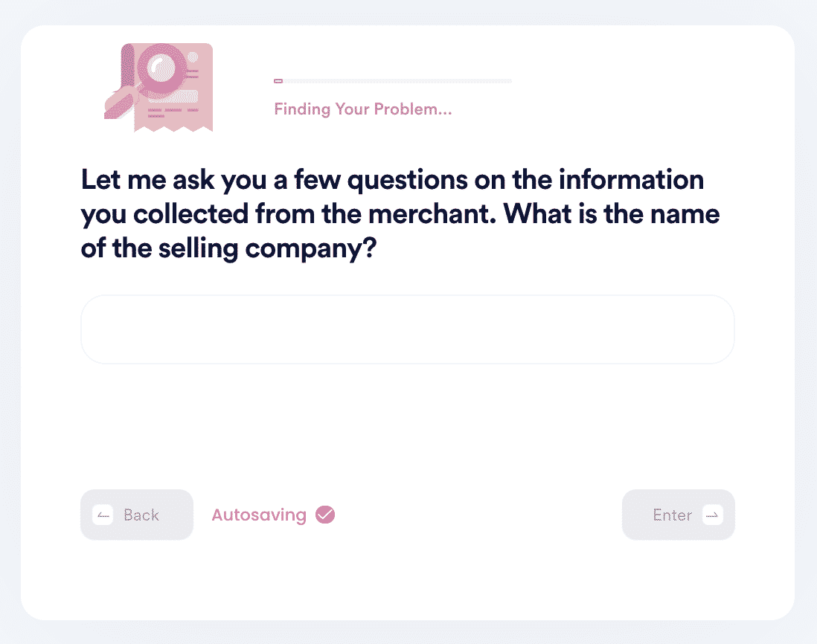817x644 pixels.
Task: Click the magnifying glass lens in the illustration
Action: tap(162, 68)
